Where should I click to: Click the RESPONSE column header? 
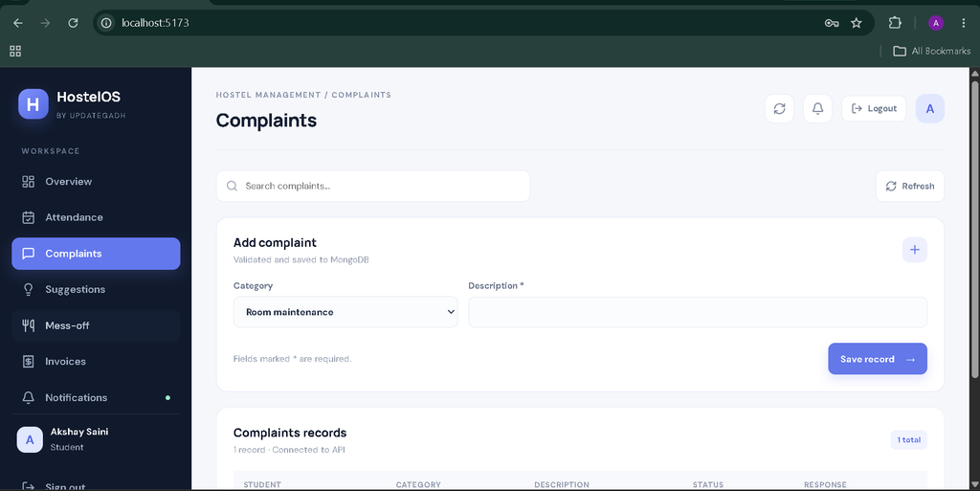825,484
